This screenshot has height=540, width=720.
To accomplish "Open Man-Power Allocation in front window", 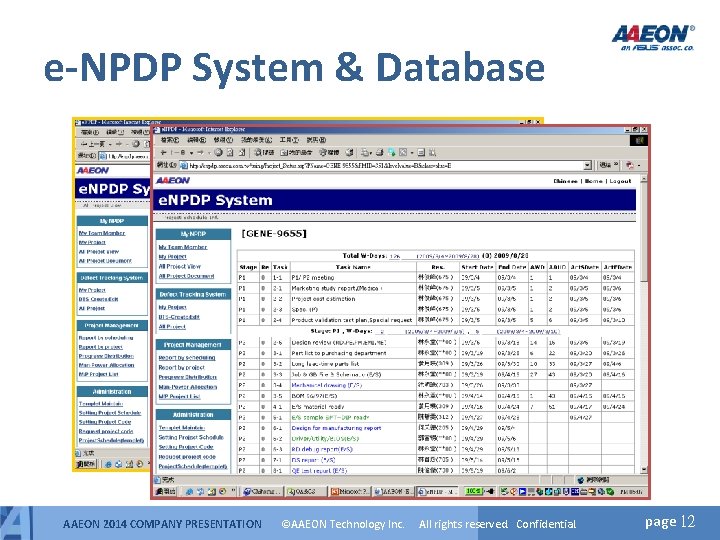I will point(187,387).
